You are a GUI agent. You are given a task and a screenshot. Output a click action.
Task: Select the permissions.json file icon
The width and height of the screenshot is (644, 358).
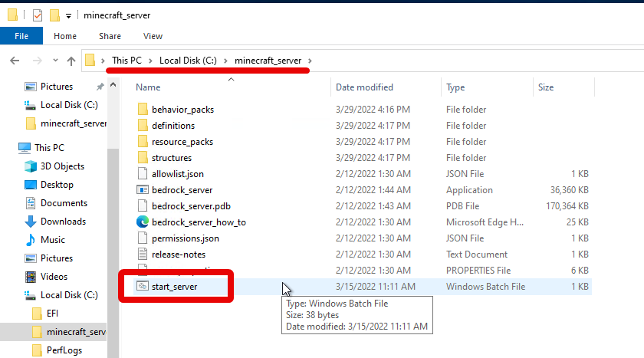coord(143,238)
